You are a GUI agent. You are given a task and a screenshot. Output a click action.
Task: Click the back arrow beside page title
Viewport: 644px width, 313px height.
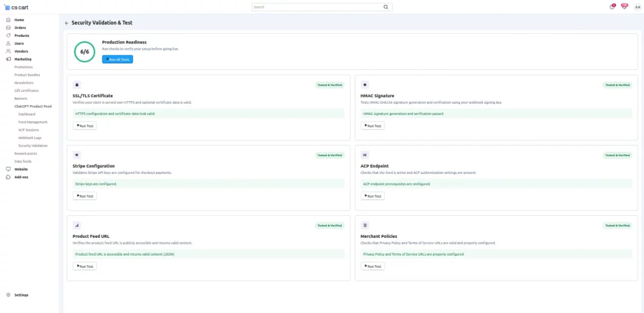[67, 23]
